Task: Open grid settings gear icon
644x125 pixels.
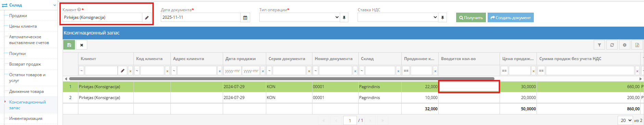Action: click(x=624, y=45)
